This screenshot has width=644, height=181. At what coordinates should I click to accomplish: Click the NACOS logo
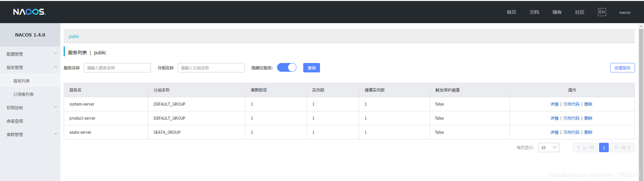click(x=30, y=12)
